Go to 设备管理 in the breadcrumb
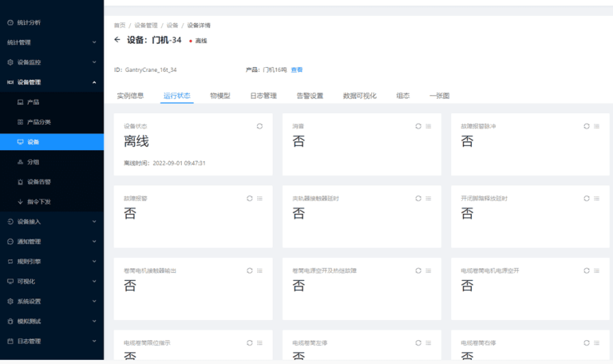Screen dimensions: 613x364 (146, 26)
